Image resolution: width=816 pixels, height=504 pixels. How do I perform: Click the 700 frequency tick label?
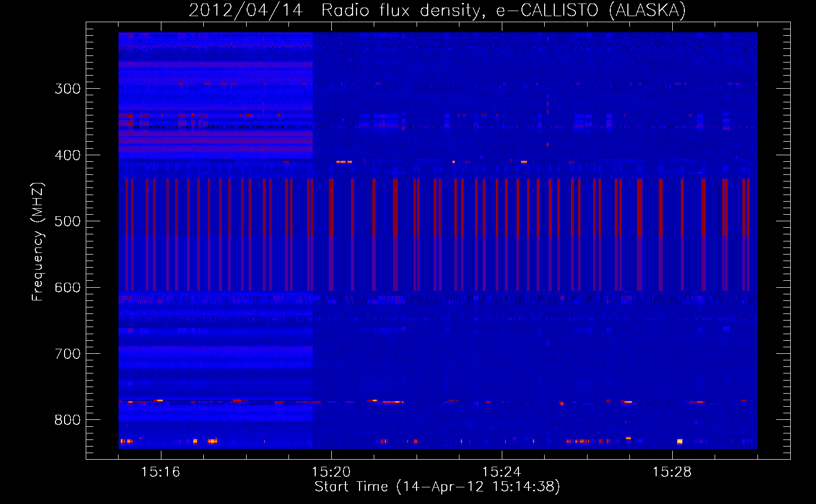coord(68,354)
